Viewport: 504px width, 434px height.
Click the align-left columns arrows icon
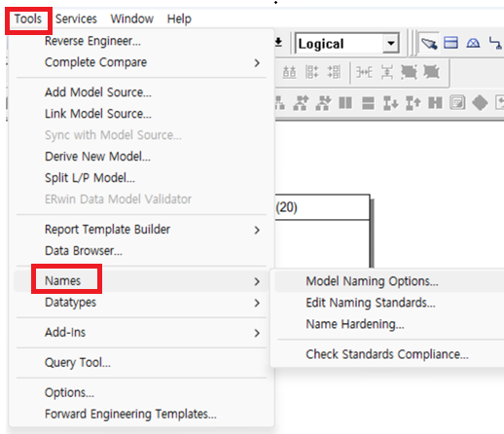(x=311, y=72)
